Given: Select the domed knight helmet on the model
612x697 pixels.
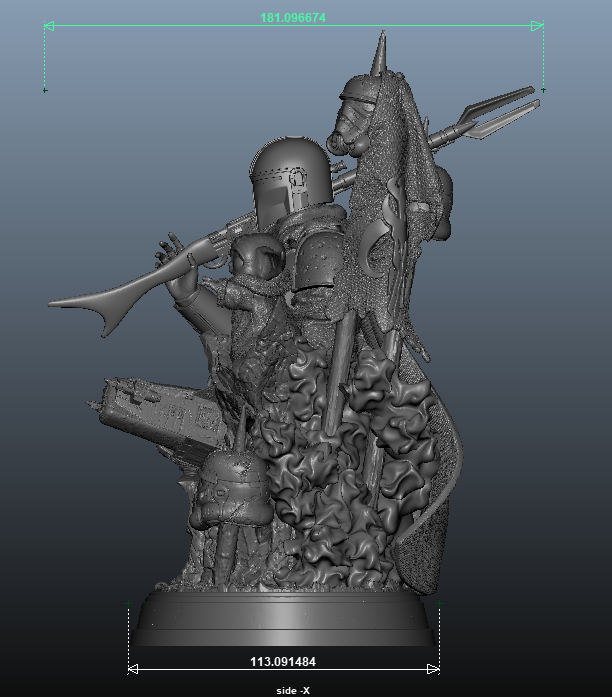Looking at the screenshot, I should (292, 181).
